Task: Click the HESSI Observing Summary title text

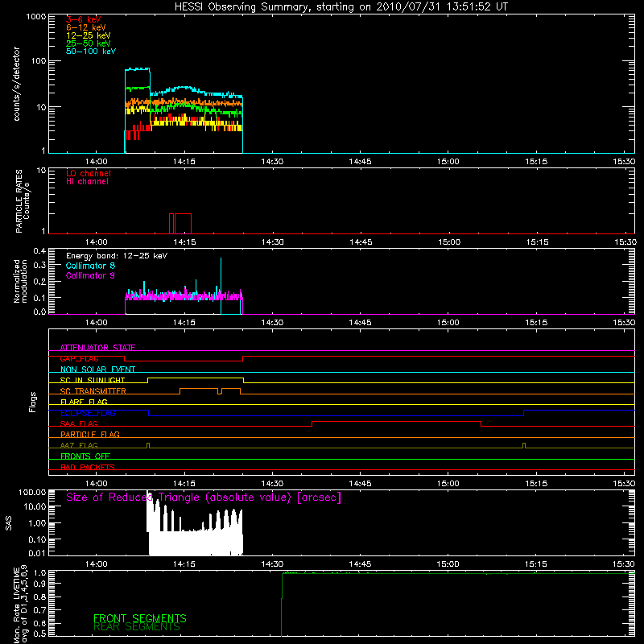Action: point(341,7)
